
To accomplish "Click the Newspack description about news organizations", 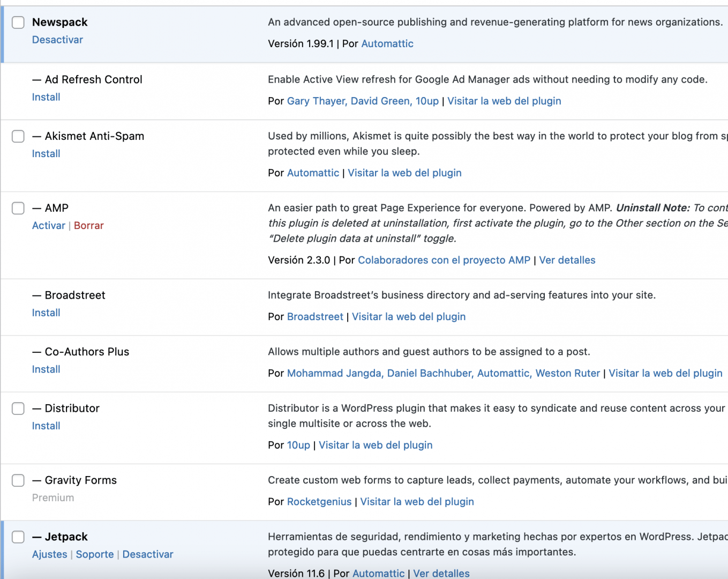I will [496, 22].
